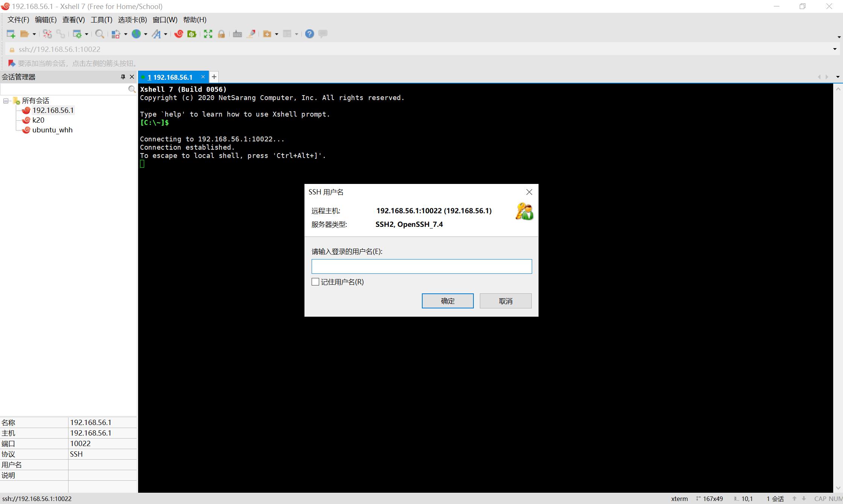Click the Font toolbar icon
Viewport: 843px width, 504px height.
(156, 34)
